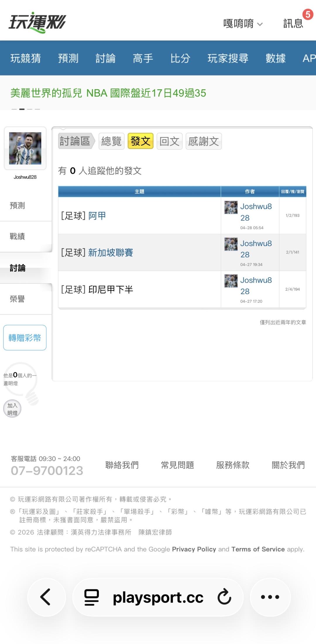The height and width of the screenshot is (644, 316).
Task: Open Joshwu828's large profile avatar
Action: pyautogui.click(x=25, y=148)
